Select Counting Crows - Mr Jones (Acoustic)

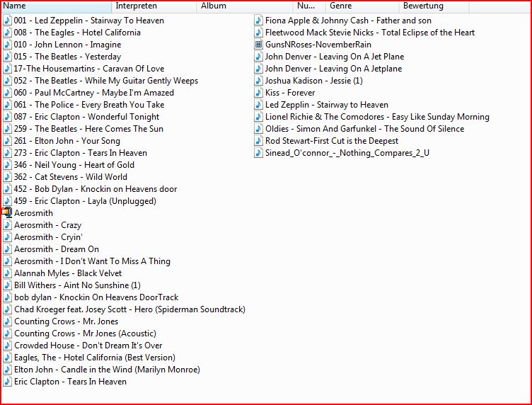[80, 333]
